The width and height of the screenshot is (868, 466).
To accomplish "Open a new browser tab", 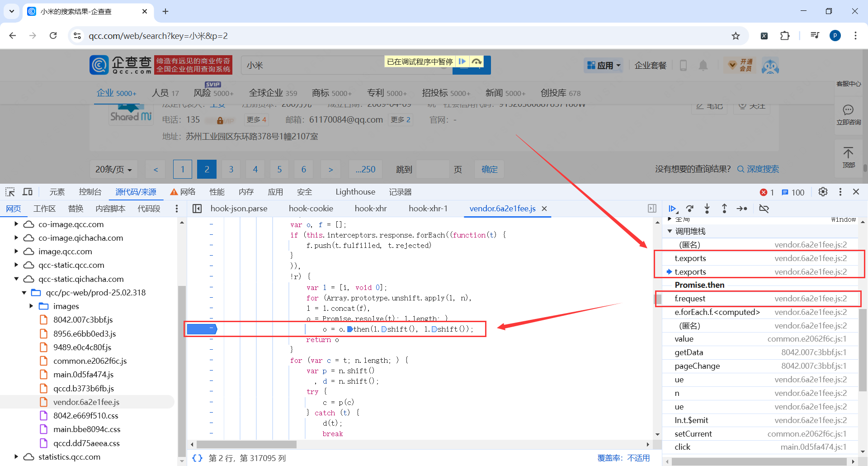I will (165, 11).
